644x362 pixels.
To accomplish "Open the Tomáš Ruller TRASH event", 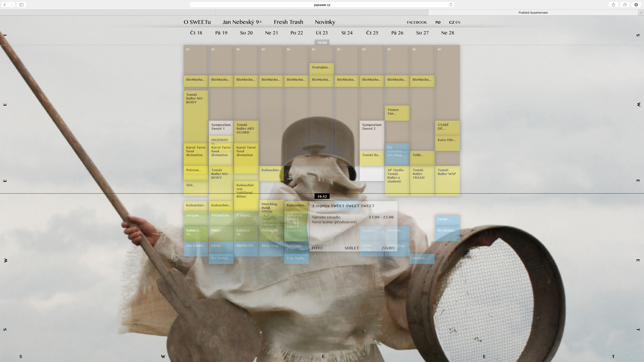I will click(x=422, y=181).
